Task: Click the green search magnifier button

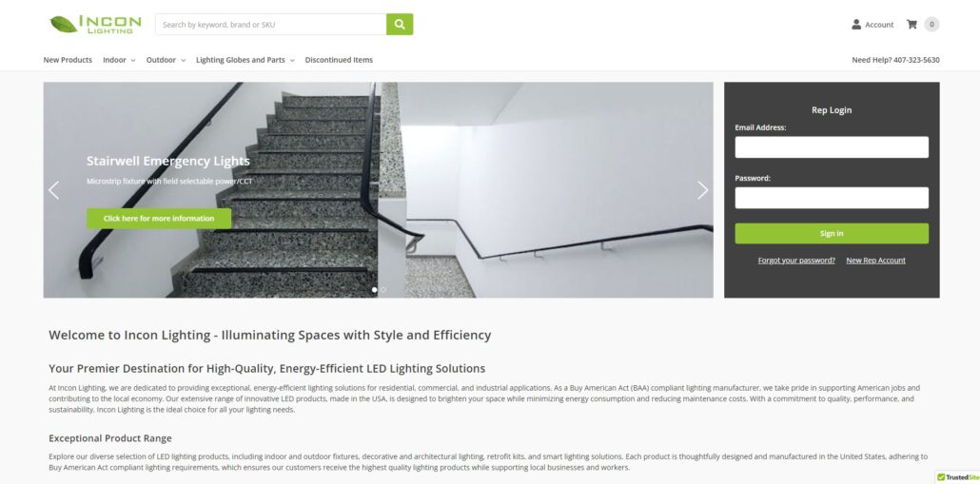Action: pyautogui.click(x=400, y=25)
